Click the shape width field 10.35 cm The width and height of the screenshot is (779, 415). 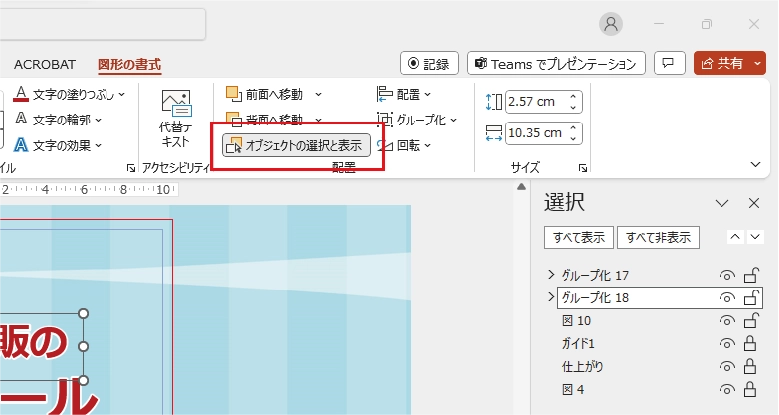coord(536,133)
